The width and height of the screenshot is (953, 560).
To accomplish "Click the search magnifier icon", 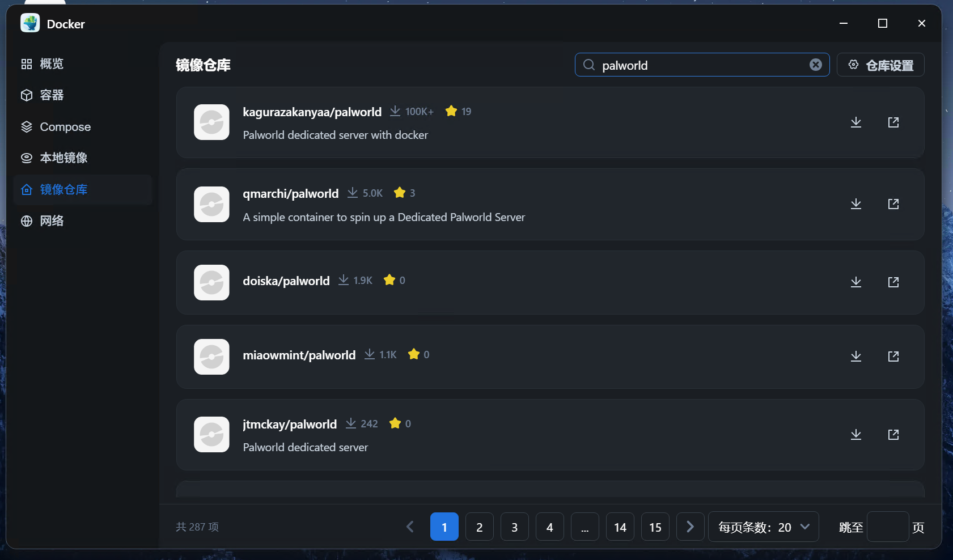I will (x=589, y=65).
